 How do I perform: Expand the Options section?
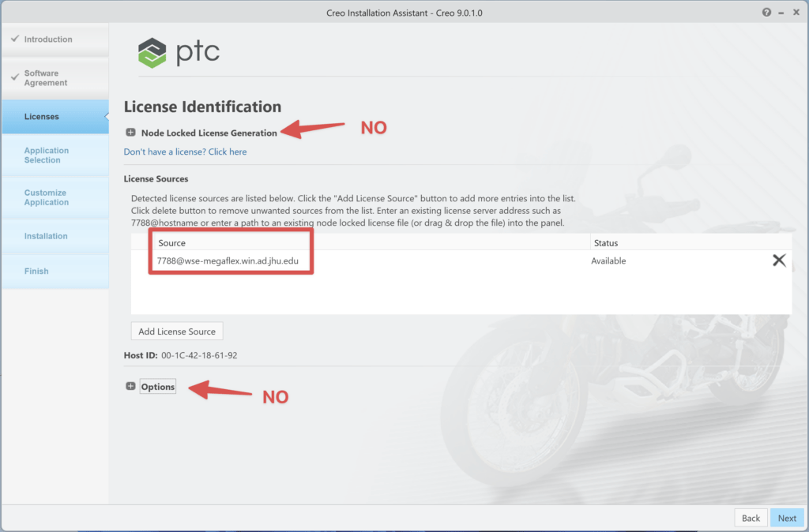tap(130, 387)
